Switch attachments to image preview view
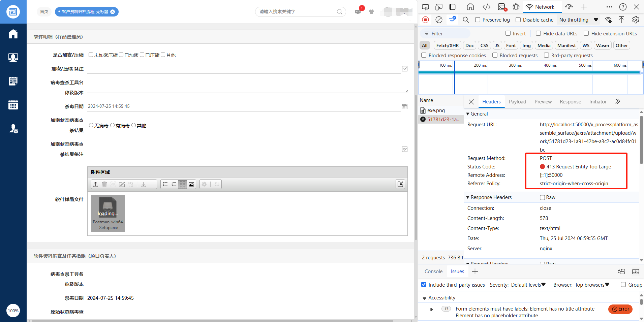Viewport: 644px width, 322px height. click(x=191, y=184)
